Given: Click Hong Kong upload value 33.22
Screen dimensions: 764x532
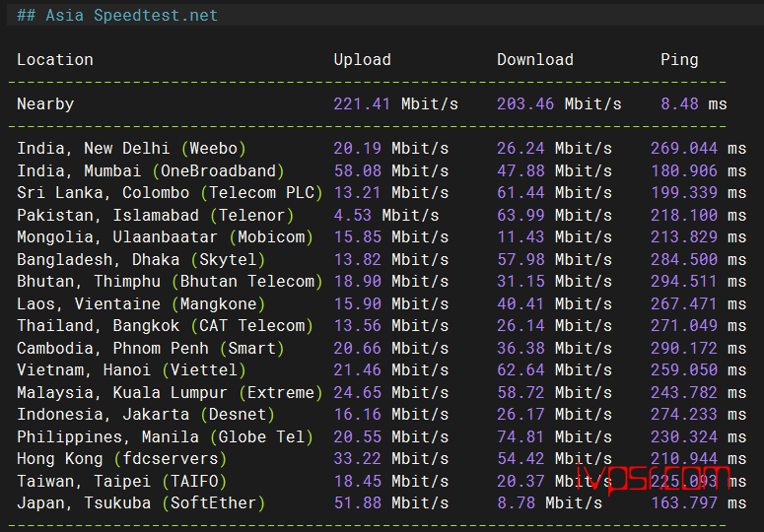Looking at the screenshot, I should 357,458.
